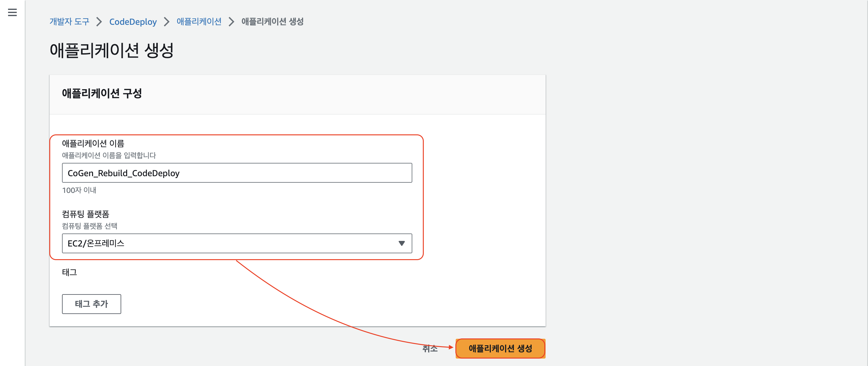Viewport: 868px width, 366px height.
Task: Click the 컴퓨팅 플랫폼 field label
Action: click(86, 214)
